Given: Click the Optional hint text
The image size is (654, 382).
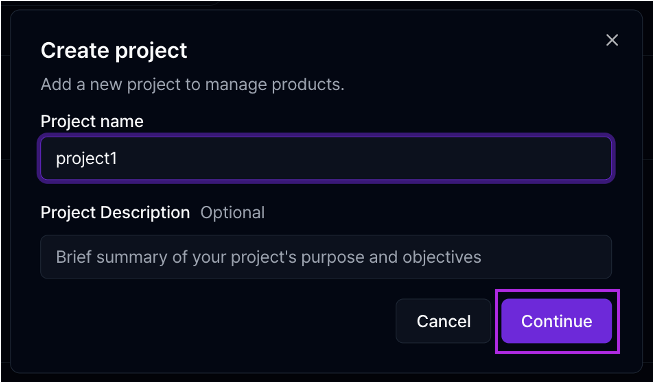Looking at the screenshot, I should click(x=232, y=213).
